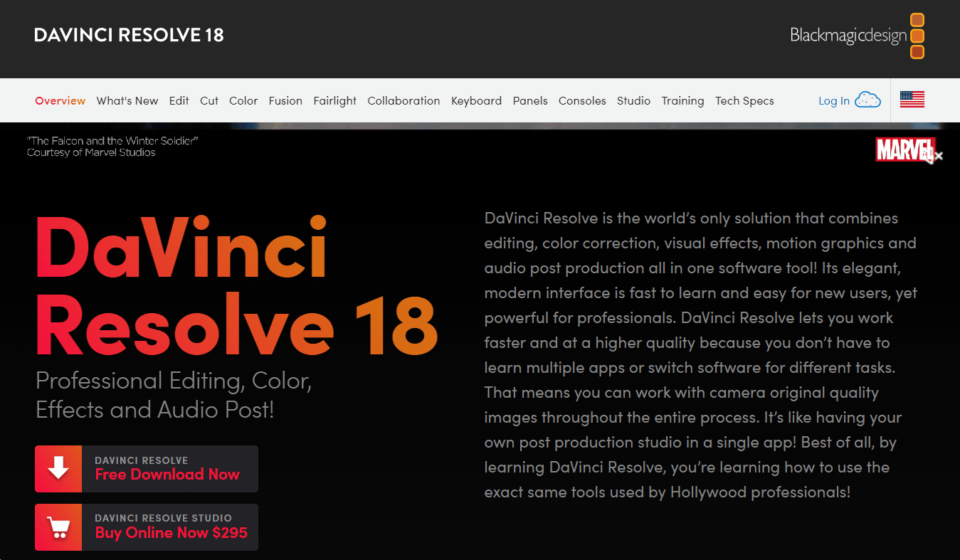Screen dimensions: 960x560
Task: Open the Log In link
Action: click(x=833, y=100)
